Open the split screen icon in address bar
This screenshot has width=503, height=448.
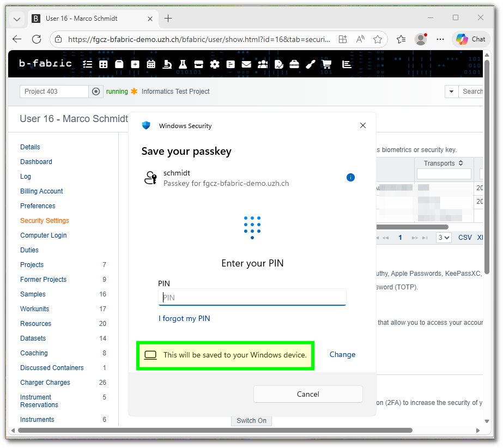pos(343,39)
